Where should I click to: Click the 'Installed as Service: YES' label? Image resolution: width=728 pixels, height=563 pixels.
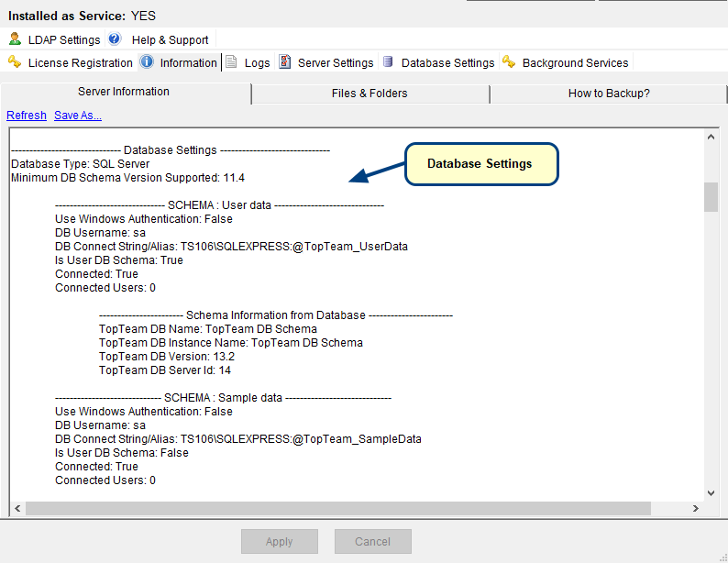(x=82, y=16)
